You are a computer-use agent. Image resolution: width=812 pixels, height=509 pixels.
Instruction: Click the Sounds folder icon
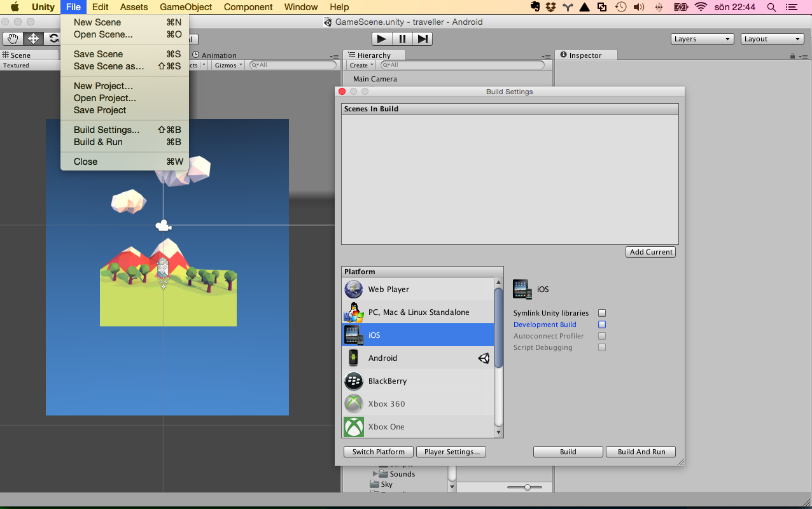point(384,474)
